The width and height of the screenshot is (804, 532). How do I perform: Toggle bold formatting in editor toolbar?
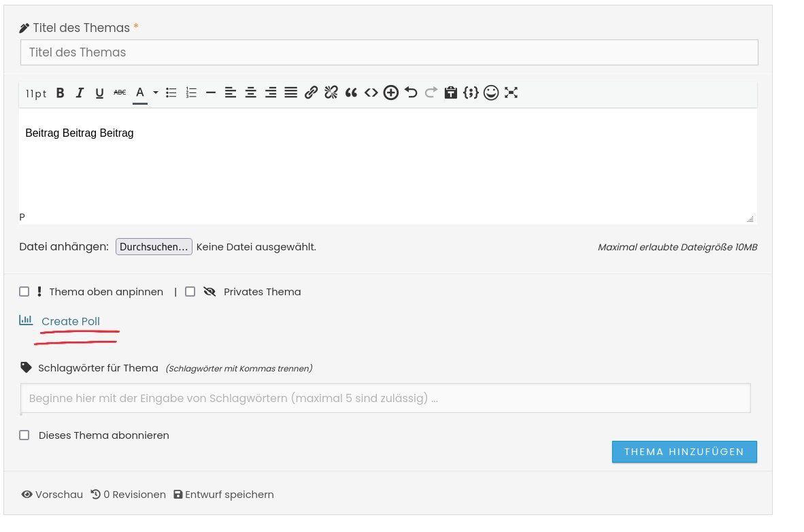pyautogui.click(x=60, y=93)
